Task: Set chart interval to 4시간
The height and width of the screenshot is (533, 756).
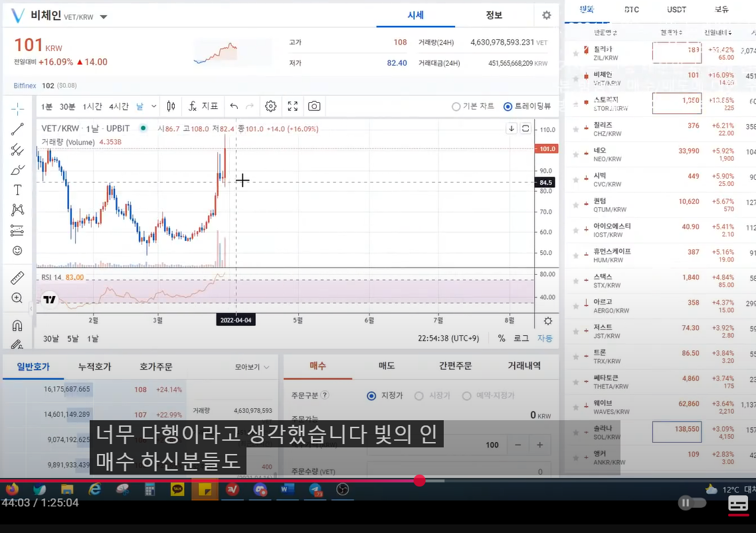Action: click(119, 106)
